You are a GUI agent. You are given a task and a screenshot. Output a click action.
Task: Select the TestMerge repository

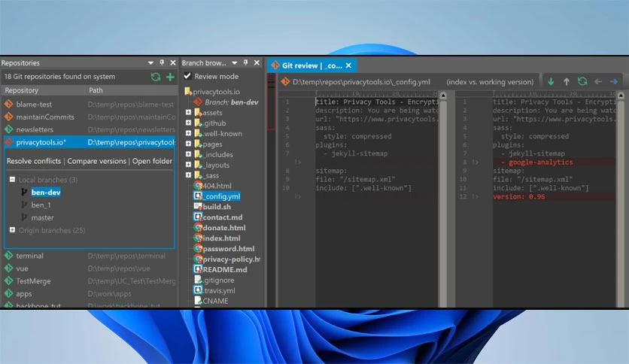(89, 281)
